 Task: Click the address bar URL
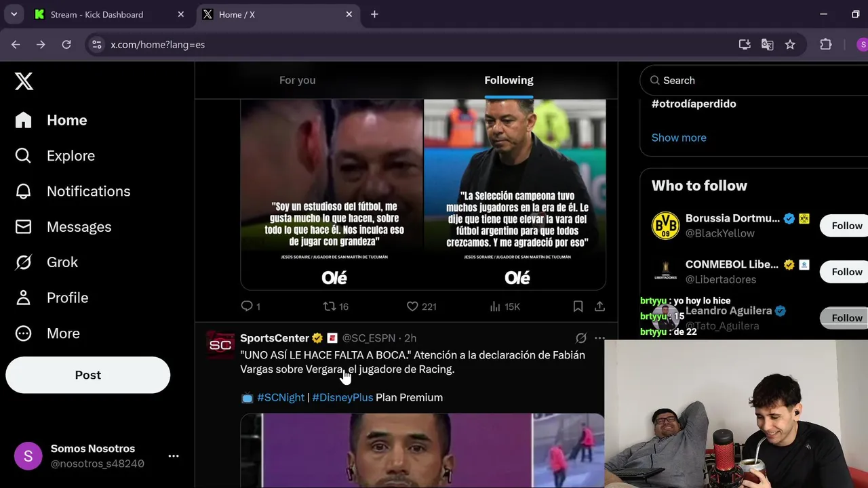click(x=157, y=45)
